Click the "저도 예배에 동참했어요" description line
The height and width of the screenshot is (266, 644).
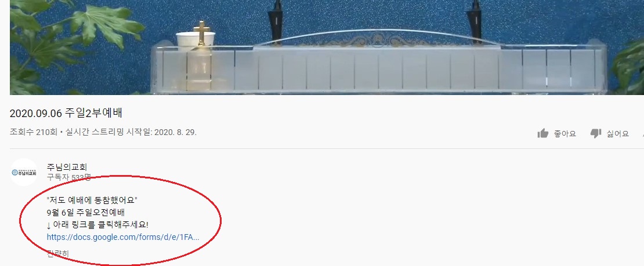click(x=92, y=201)
